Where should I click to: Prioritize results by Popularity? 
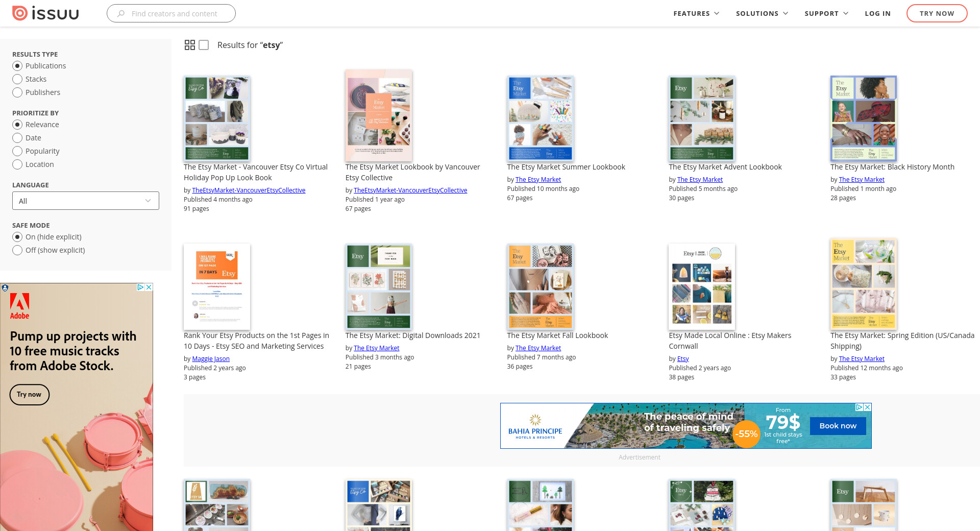[x=17, y=151]
